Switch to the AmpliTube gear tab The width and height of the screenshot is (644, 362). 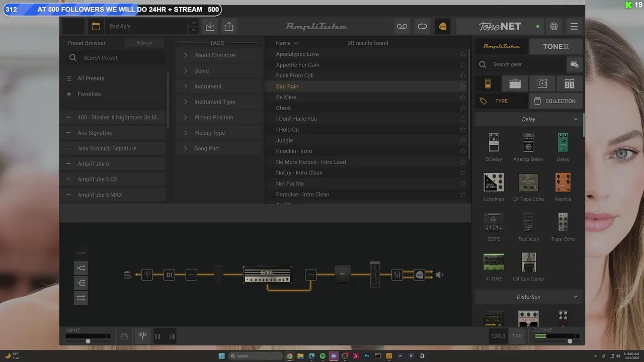(502, 46)
